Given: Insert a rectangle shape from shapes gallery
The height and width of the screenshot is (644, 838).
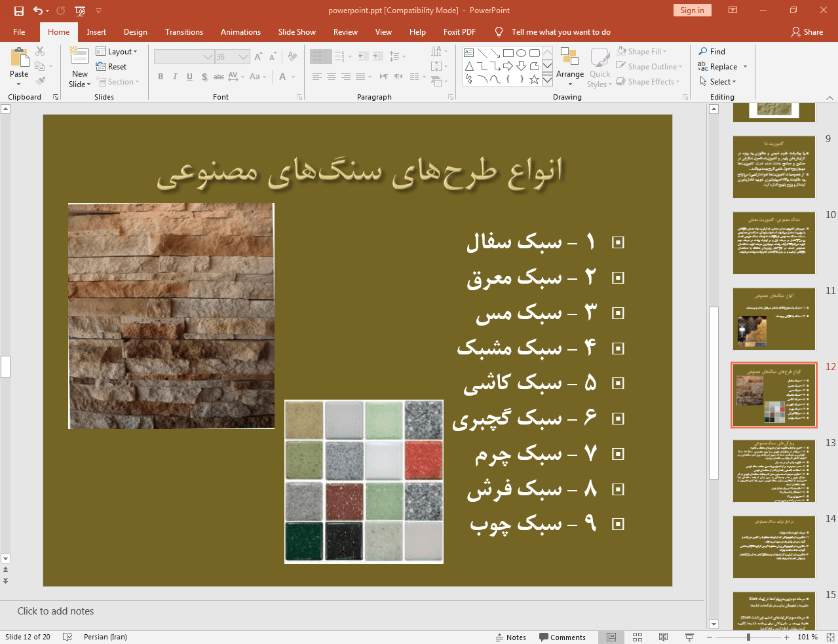Looking at the screenshot, I should tap(508, 53).
